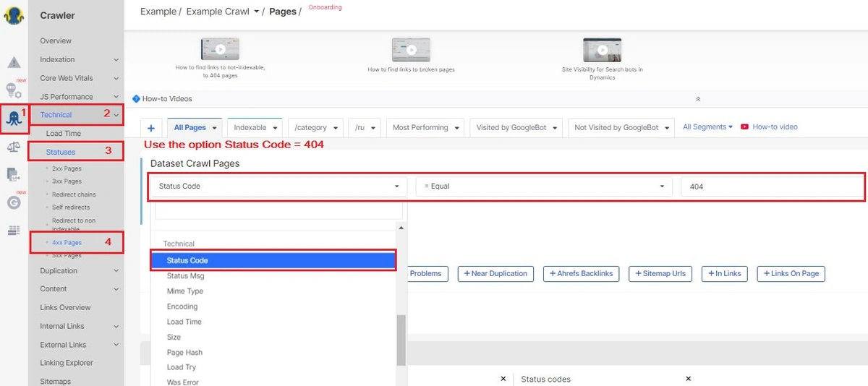Select the /category segment tab
Image resolution: width=868 pixels, height=386 pixels.
coord(315,128)
